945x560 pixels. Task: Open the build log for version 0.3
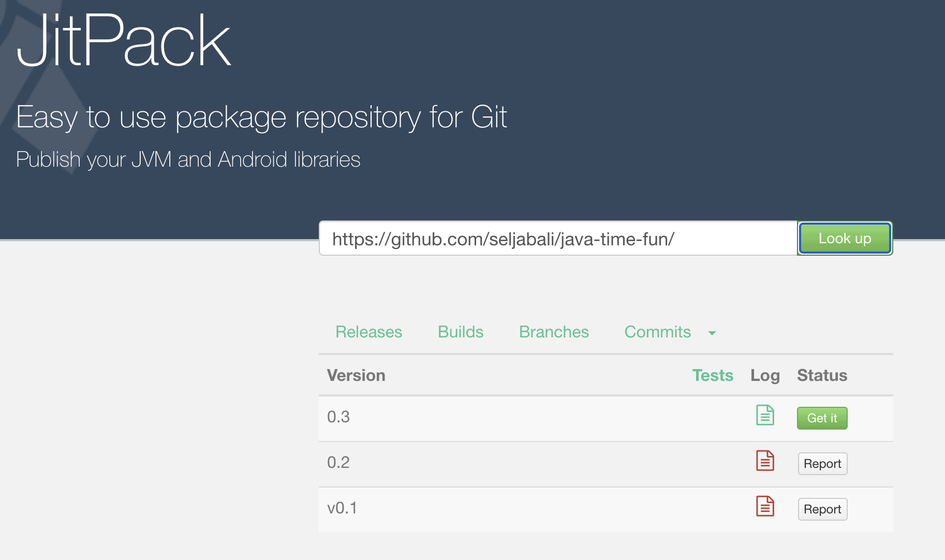click(x=765, y=415)
